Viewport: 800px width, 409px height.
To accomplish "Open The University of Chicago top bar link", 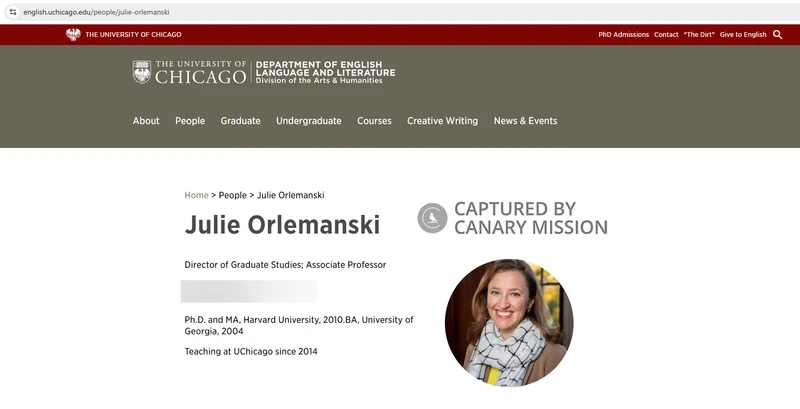I will [133, 35].
